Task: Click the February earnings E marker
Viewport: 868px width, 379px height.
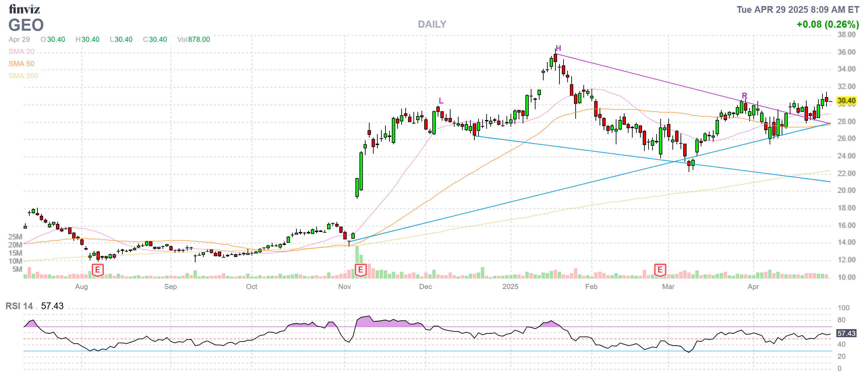Action: click(660, 270)
